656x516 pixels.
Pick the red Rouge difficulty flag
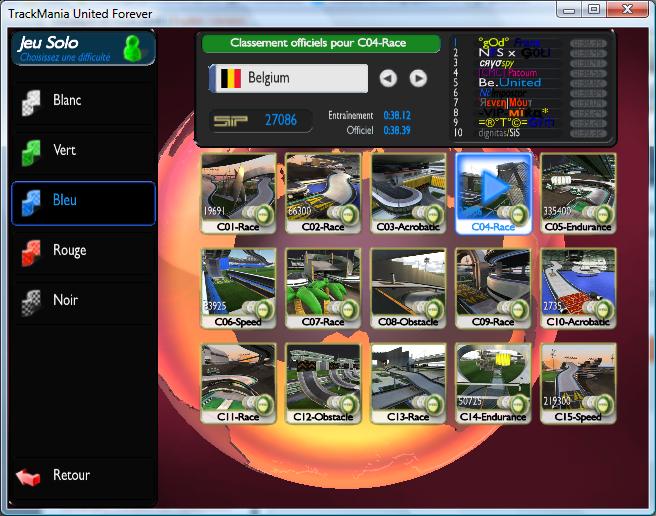point(32,251)
